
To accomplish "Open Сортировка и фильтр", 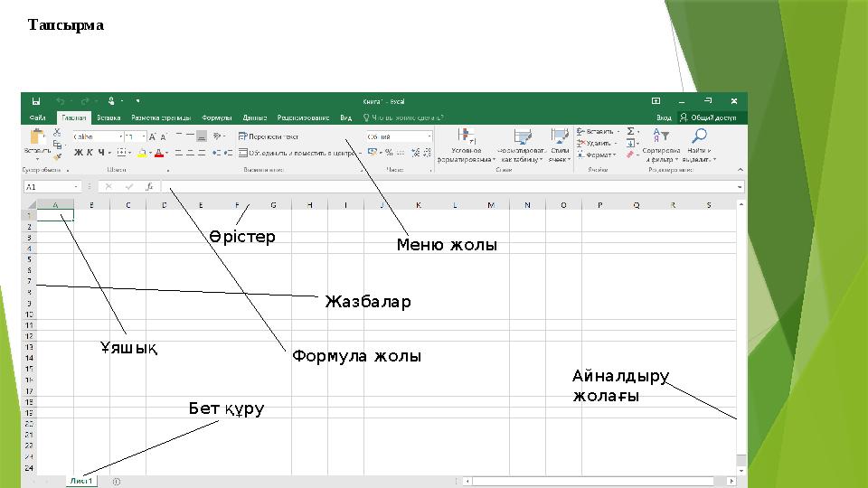I will coord(661,145).
